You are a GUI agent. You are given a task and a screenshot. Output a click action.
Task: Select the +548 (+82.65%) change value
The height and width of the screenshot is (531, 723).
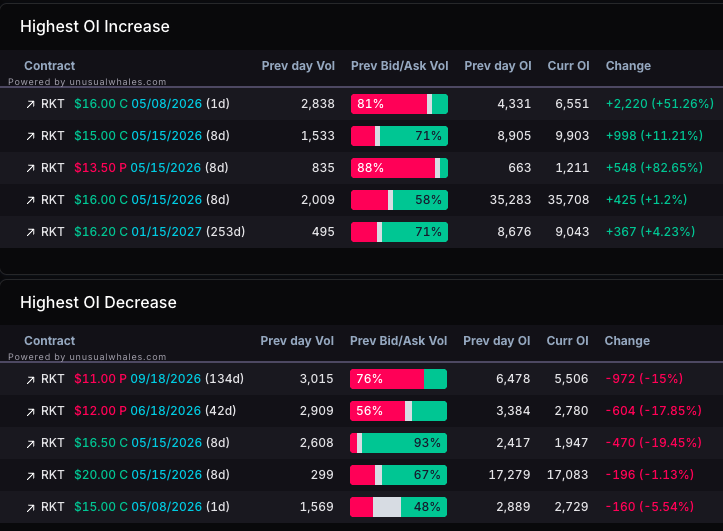pos(654,168)
